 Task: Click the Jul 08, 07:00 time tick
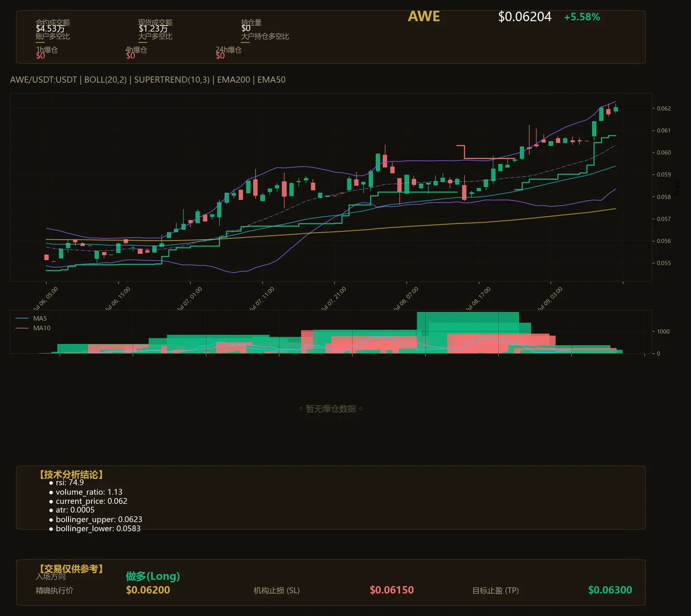click(406, 298)
